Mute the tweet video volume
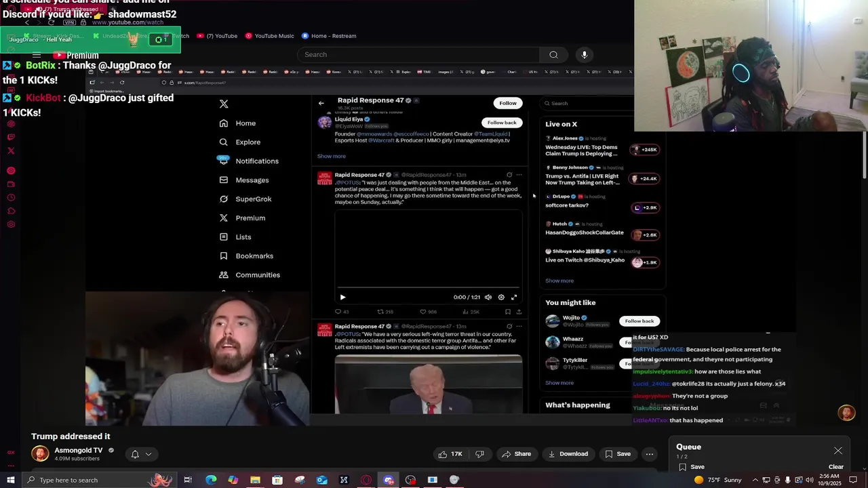The height and width of the screenshot is (488, 868). point(488,298)
